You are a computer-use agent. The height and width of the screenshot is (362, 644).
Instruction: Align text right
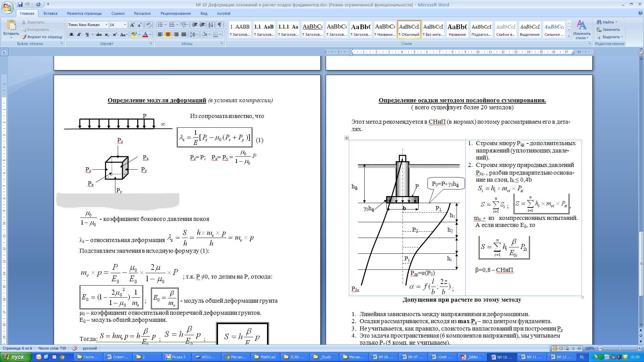click(176, 35)
